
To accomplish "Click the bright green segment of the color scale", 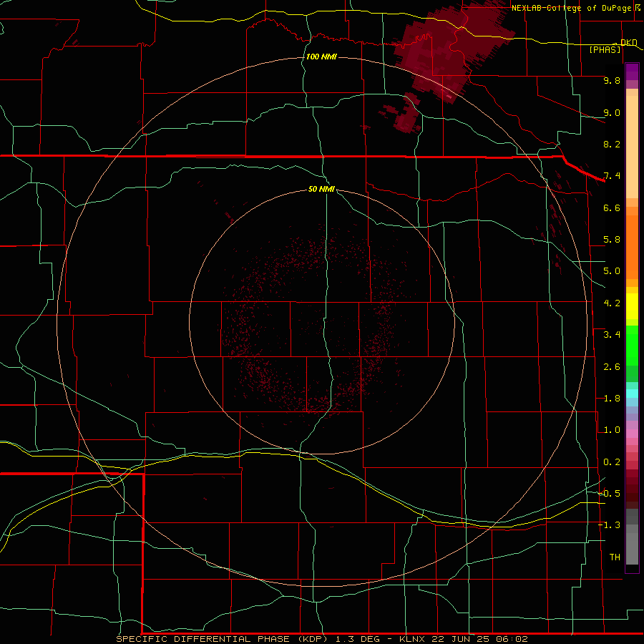I will [632, 346].
